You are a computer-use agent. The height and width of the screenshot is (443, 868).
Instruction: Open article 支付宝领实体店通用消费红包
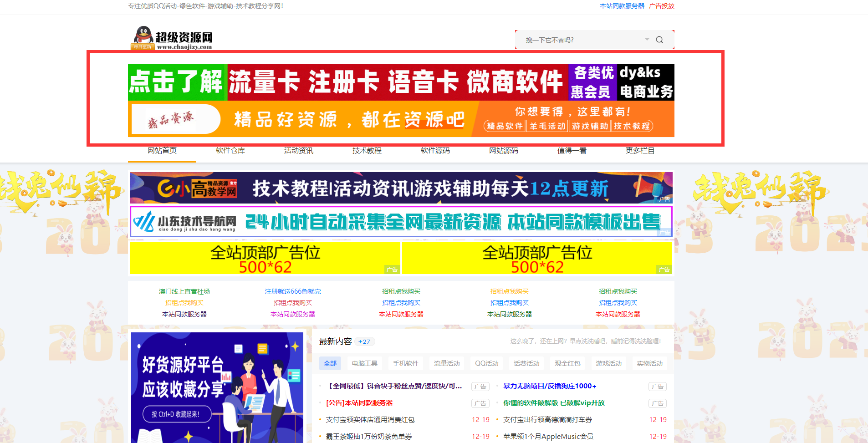tap(370, 420)
